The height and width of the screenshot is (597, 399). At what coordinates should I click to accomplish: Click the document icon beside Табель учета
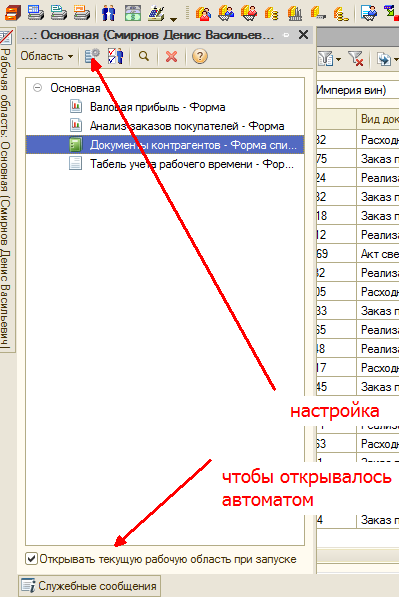tap(76, 163)
